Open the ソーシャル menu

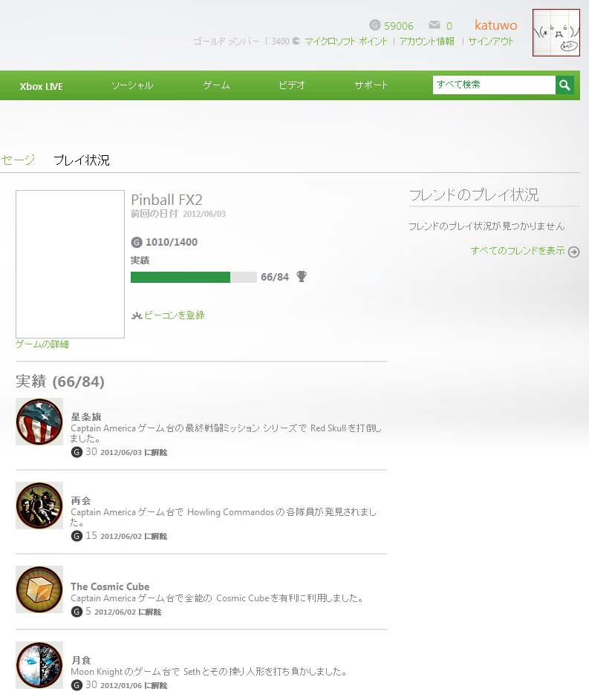pyautogui.click(x=132, y=85)
